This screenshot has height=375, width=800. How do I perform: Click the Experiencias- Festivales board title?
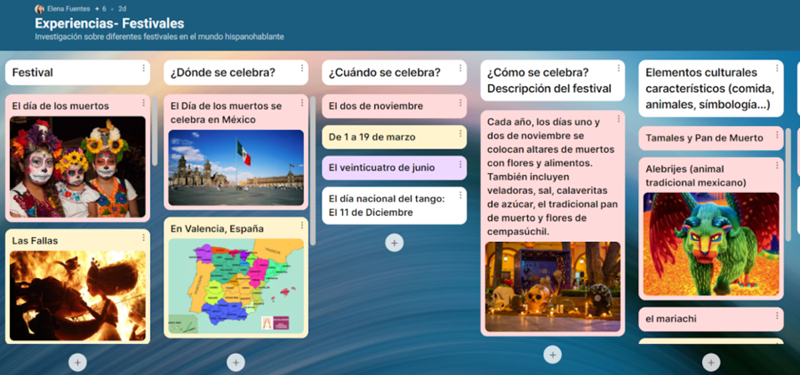point(110,23)
